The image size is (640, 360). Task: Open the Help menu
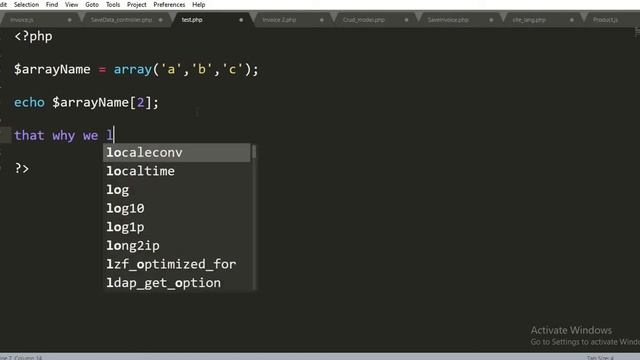199,4
